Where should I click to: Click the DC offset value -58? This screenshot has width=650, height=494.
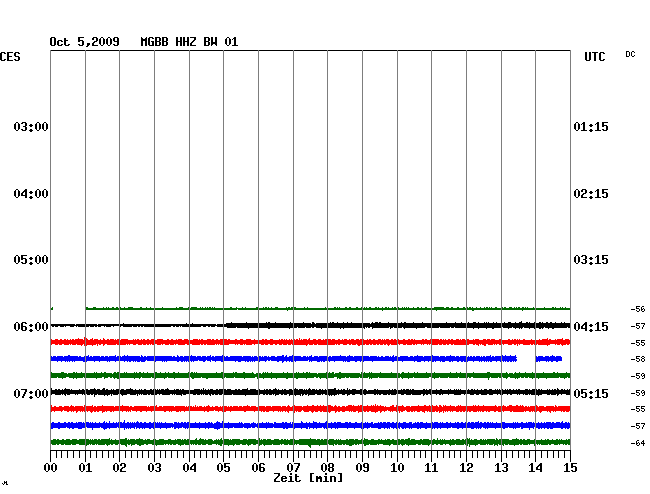tap(638, 359)
